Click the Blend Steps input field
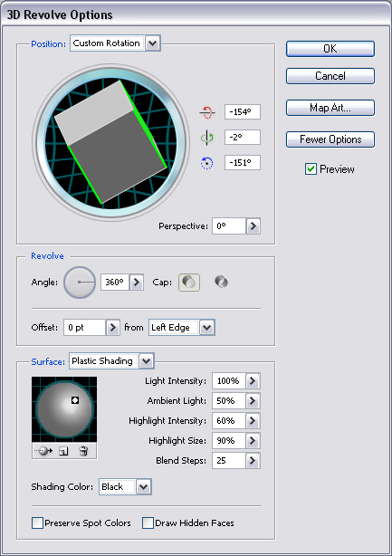The image size is (392, 556). pyautogui.click(x=229, y=461)
